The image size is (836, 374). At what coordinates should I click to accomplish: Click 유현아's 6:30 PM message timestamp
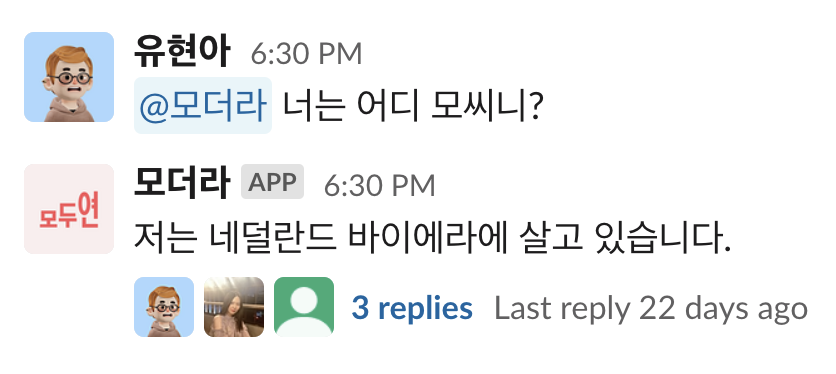click(307, 54)
